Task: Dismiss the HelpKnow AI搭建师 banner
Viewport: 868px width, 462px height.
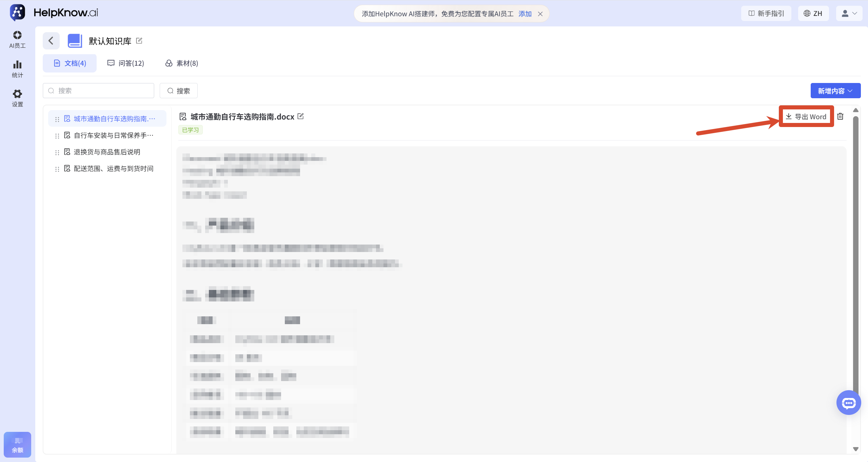Action: pyautogui.click(x=540, y=14)
